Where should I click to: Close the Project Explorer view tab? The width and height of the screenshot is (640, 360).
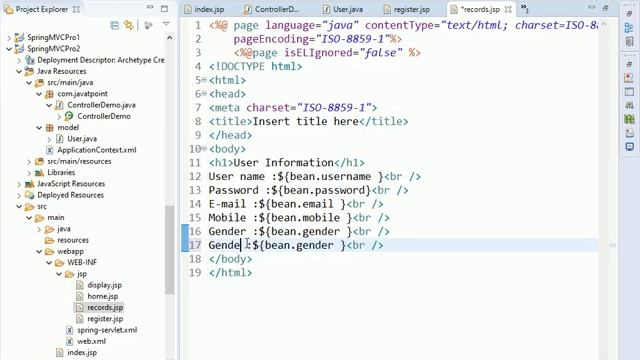pyautogui.click(x=76, y=9)
